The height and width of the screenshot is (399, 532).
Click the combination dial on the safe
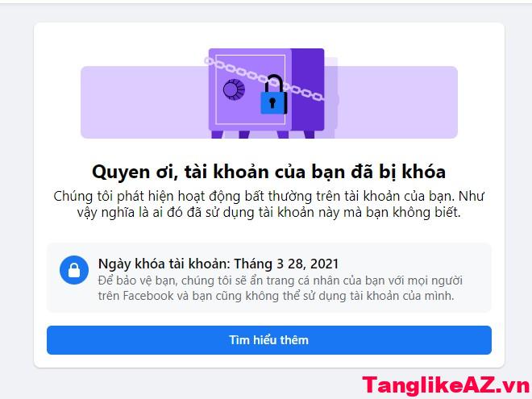point(234,90)
